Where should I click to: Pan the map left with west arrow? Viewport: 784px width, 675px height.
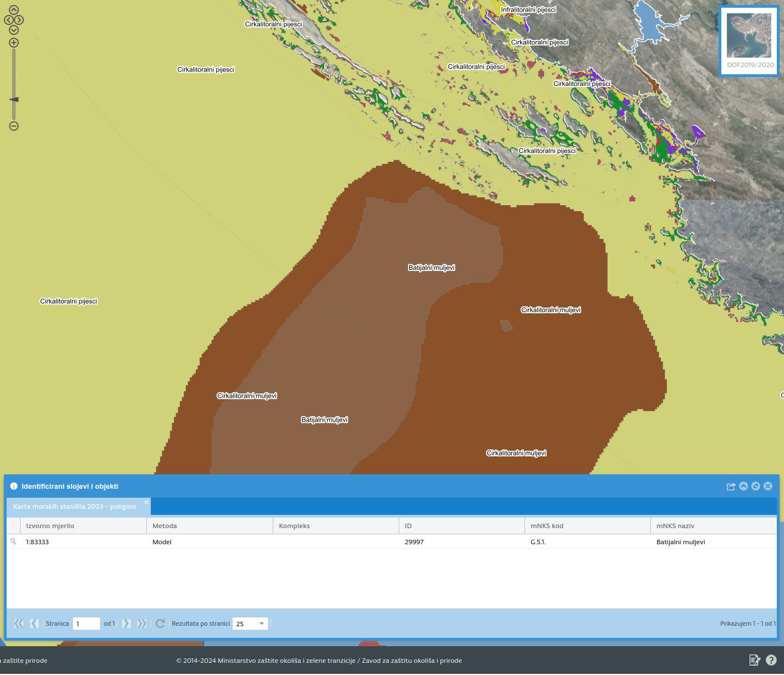(x=8, y=20)
